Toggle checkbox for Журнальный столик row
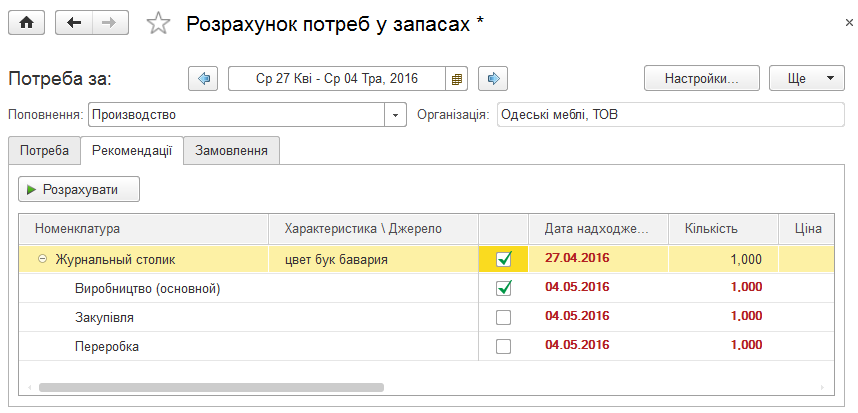This screenshot has height=413, width=858. coord(503,259)
